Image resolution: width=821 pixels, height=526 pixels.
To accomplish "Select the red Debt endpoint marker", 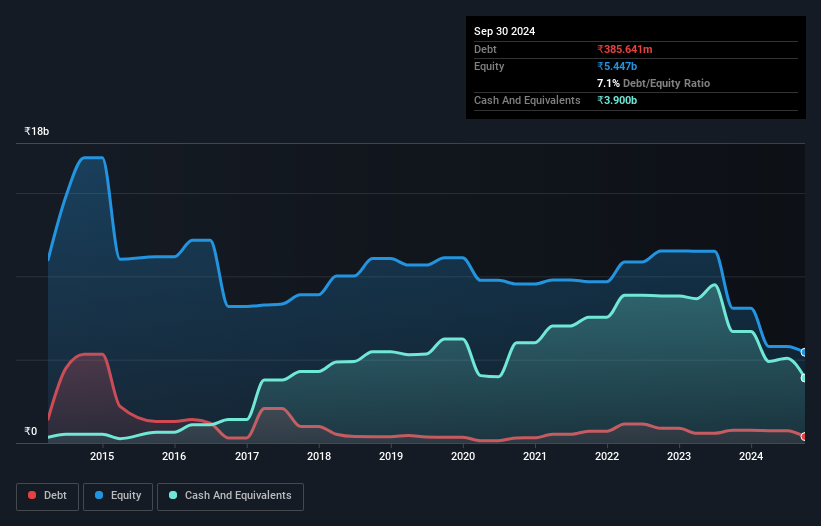I will (804, 437).
